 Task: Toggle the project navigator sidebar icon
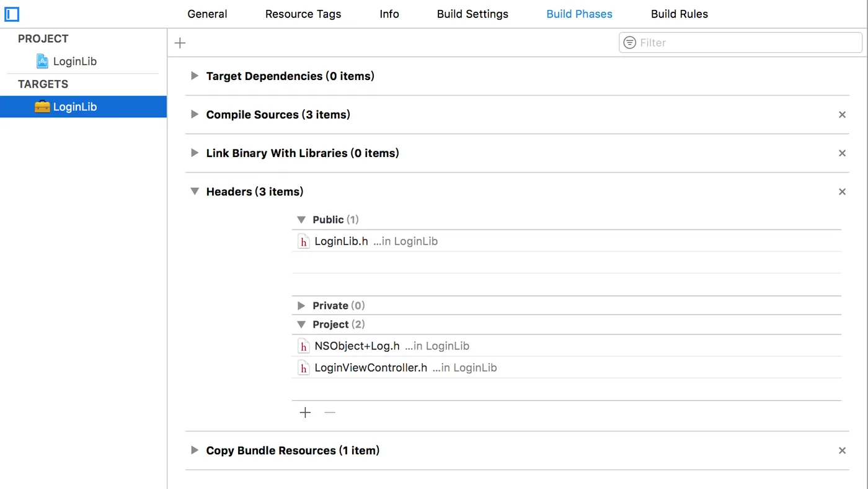pos(12,14)
